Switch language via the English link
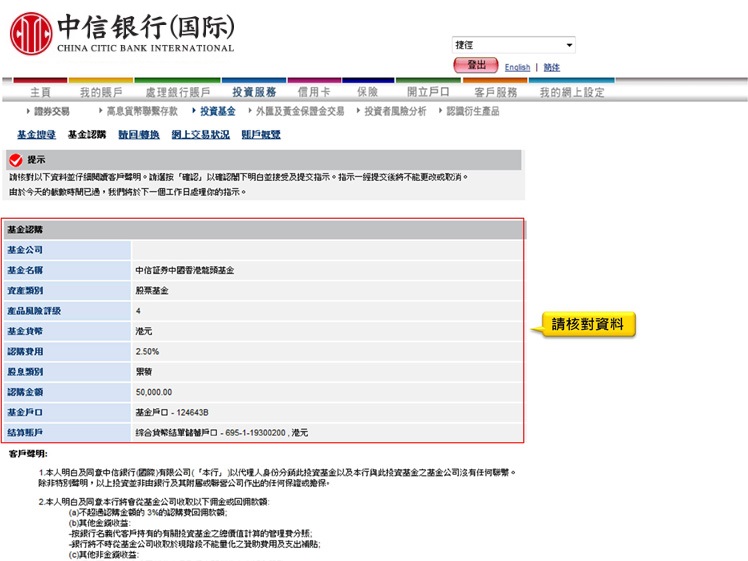Screen dimensions: 748x561 pos(517,67)
